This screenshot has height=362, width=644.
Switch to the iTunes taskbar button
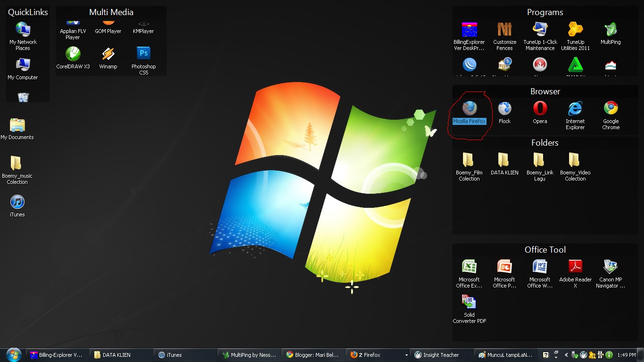[x=185, y=355]
